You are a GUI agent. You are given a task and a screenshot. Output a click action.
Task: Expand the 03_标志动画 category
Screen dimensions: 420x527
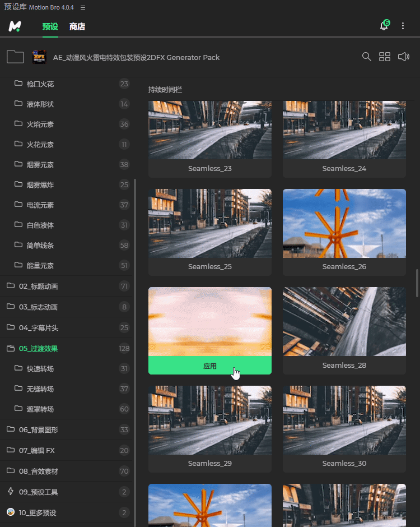tap(67, 307)
